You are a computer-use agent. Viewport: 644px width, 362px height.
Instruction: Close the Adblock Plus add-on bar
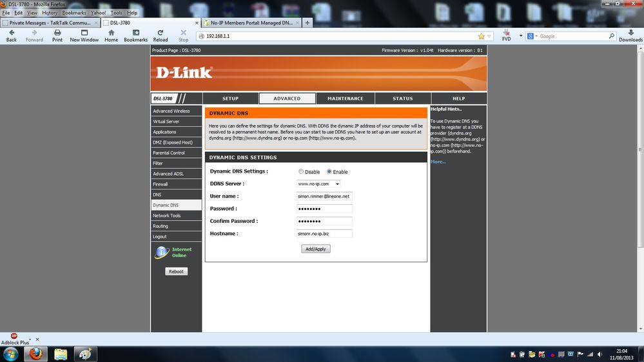(37, 339)
